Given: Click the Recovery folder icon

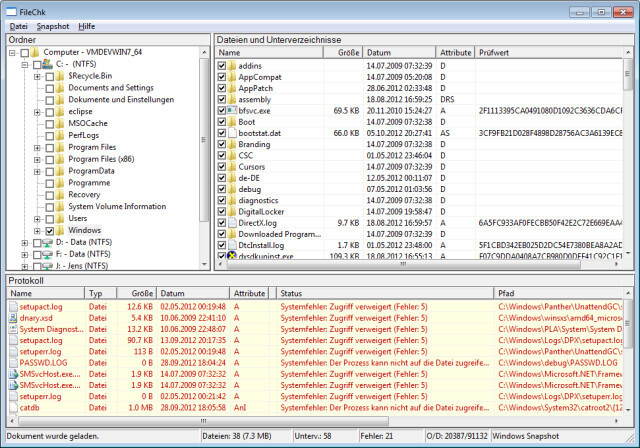Looking at the screenshot, I should pos(60,195).
